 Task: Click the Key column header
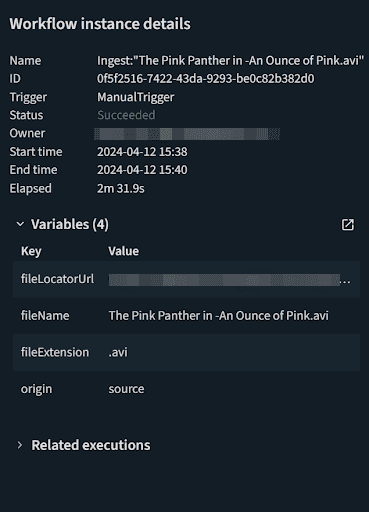31,251
